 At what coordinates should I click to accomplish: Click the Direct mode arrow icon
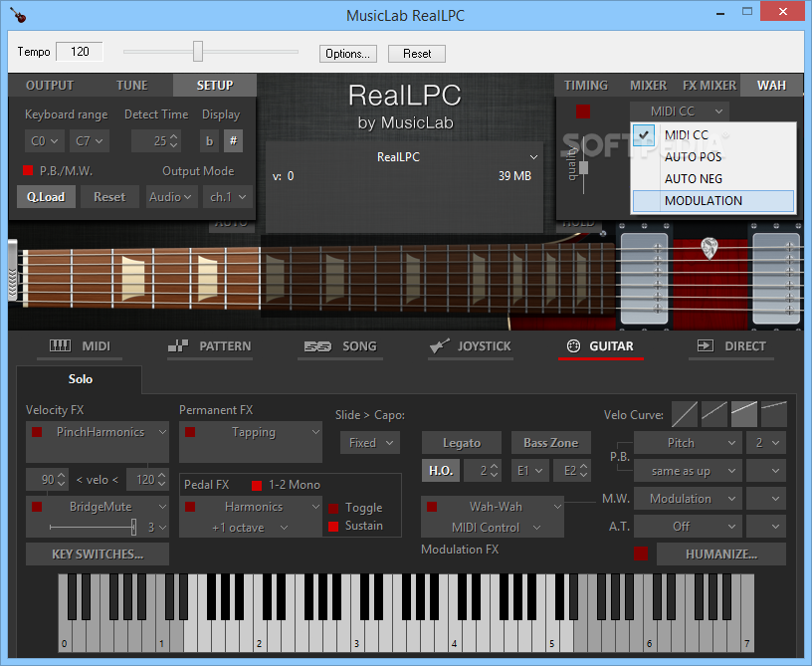coord(706,346)
